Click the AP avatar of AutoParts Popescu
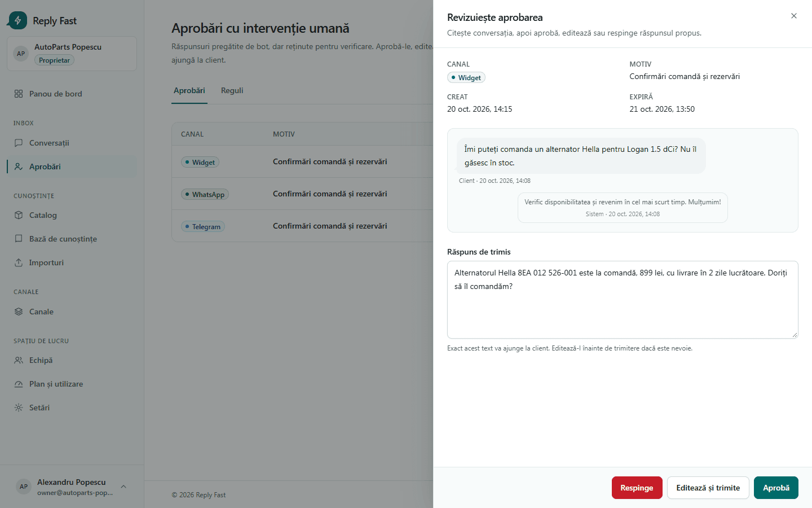This screenshot has width=812, height=508. (21, 54)
